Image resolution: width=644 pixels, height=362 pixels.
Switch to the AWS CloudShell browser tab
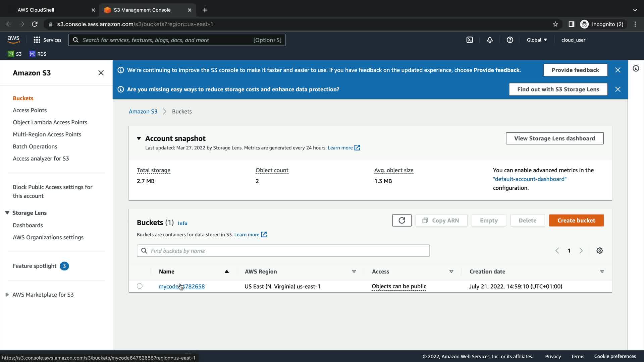point(36,10)
